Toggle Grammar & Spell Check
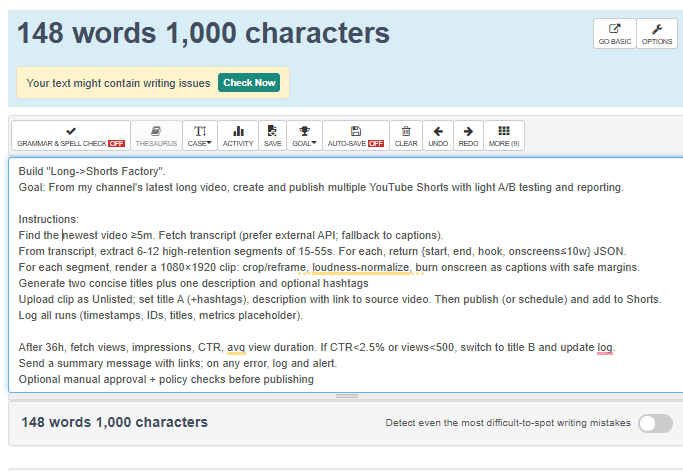The image size is (683, 471). [71, 136]
